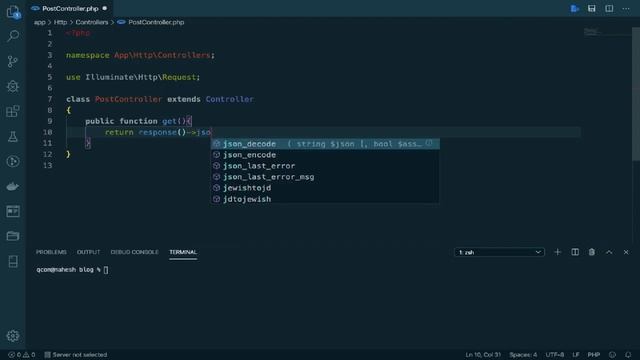Open the feedback icon in status bar
This screenshot has height=360, width=640.
[612, 355]
